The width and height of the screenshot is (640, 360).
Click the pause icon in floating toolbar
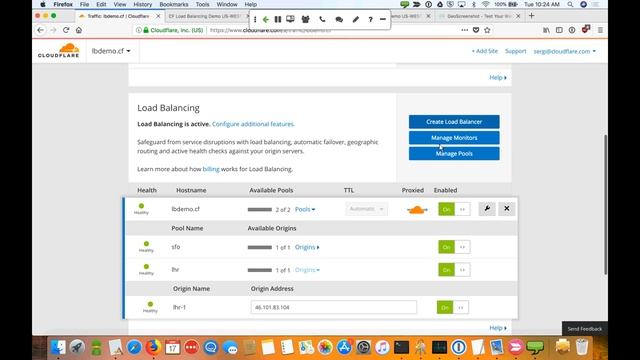[278, 19]
